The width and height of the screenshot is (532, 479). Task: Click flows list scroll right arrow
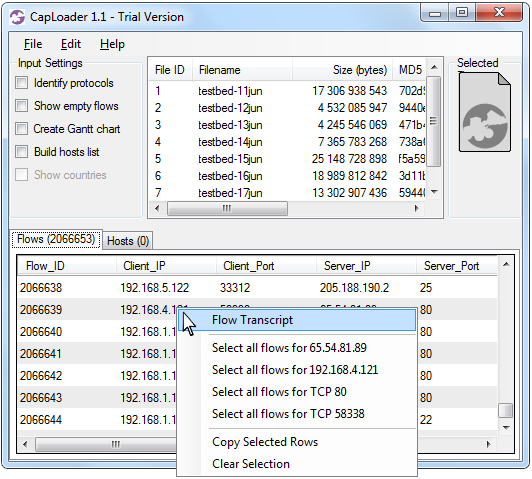pyautogui.click(x=489, y=444)
